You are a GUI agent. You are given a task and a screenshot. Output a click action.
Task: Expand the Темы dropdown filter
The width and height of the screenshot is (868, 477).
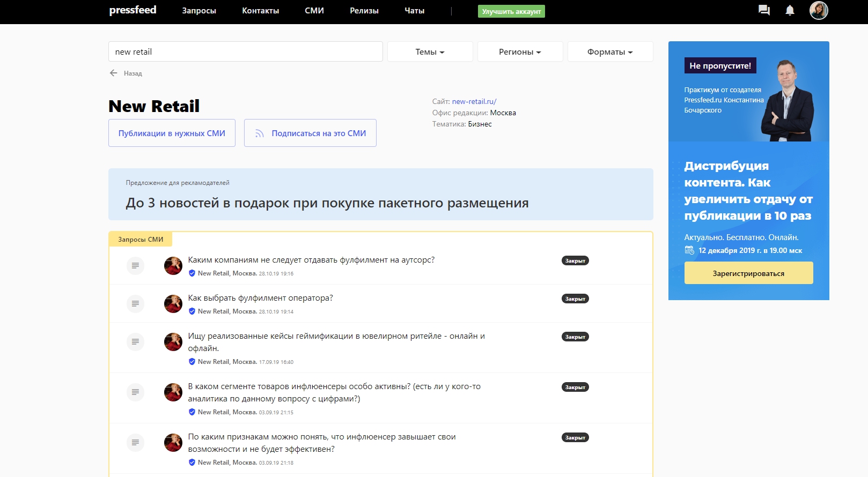click(430, 52)
